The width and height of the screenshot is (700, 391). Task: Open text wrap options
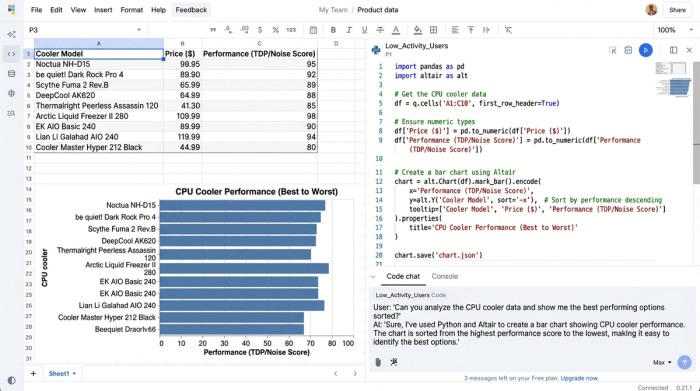[x=486, y=30]
